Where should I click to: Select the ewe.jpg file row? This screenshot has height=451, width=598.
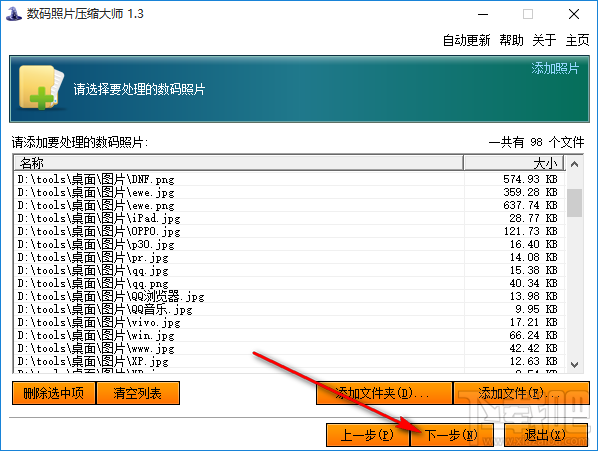[290, 192]
